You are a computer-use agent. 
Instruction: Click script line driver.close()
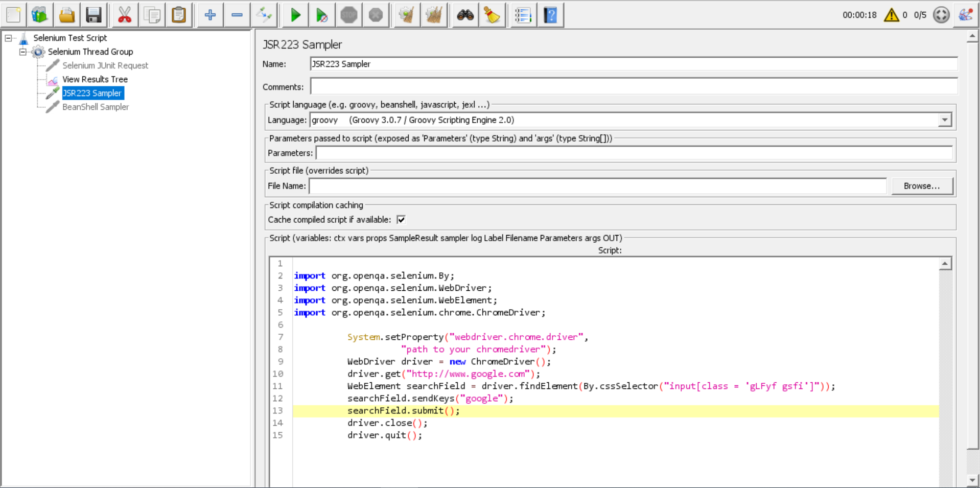tap(387, 423)
